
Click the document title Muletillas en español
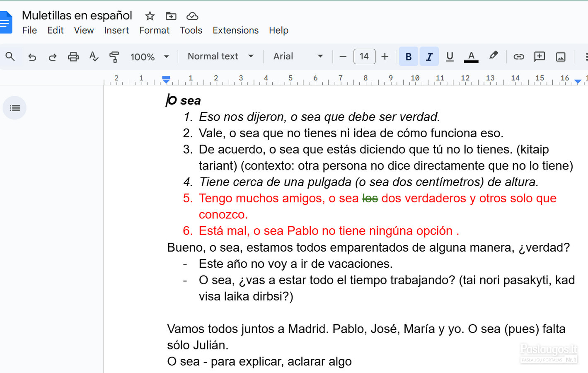tap(77, 15)
